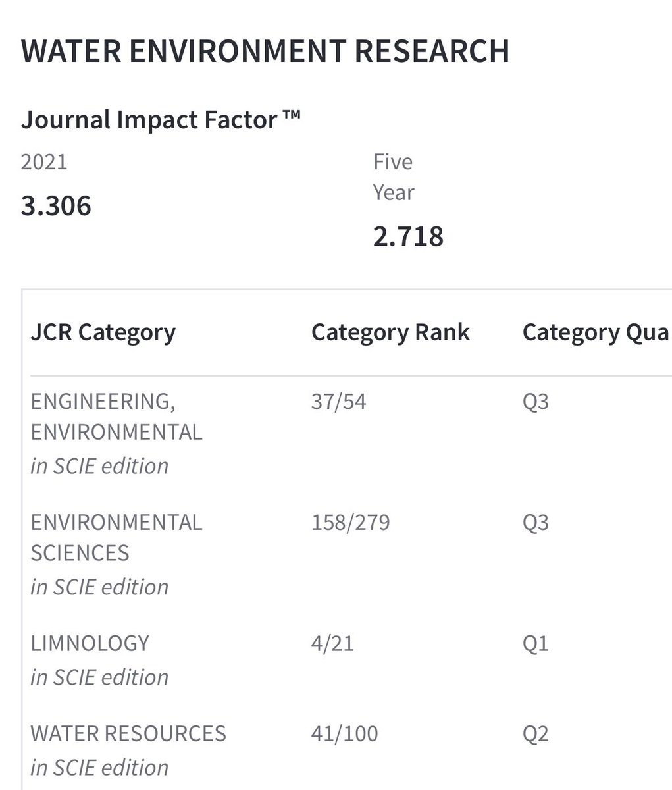Click the Five Year label
Screen dimensions: 672x790
tap(394, 176)
